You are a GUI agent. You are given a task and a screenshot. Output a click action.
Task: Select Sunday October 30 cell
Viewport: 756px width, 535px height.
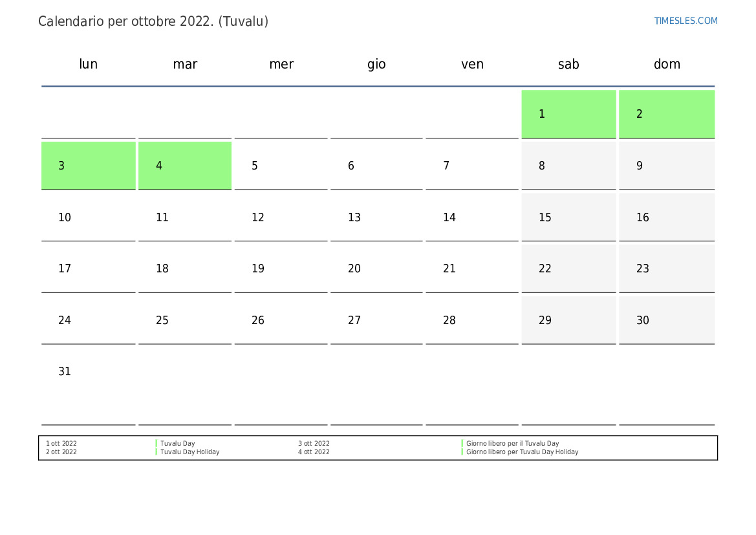(x=666, y=320)
